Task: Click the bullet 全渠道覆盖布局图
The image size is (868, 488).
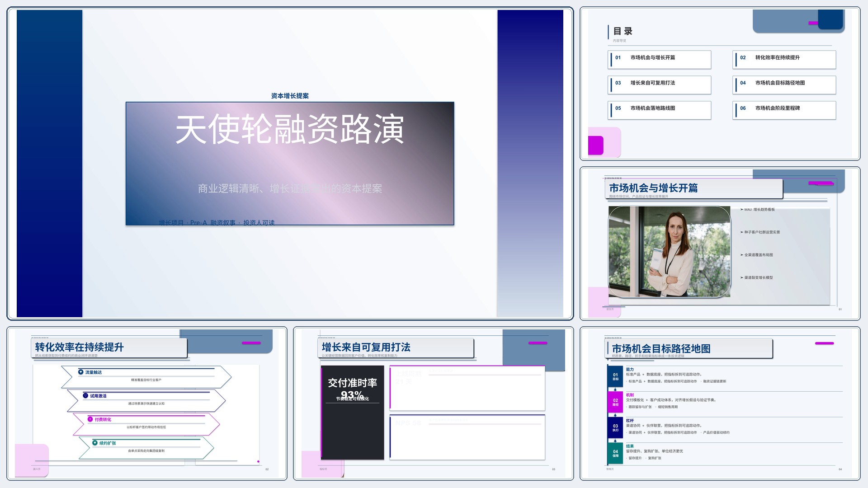Action: (759, 255)
